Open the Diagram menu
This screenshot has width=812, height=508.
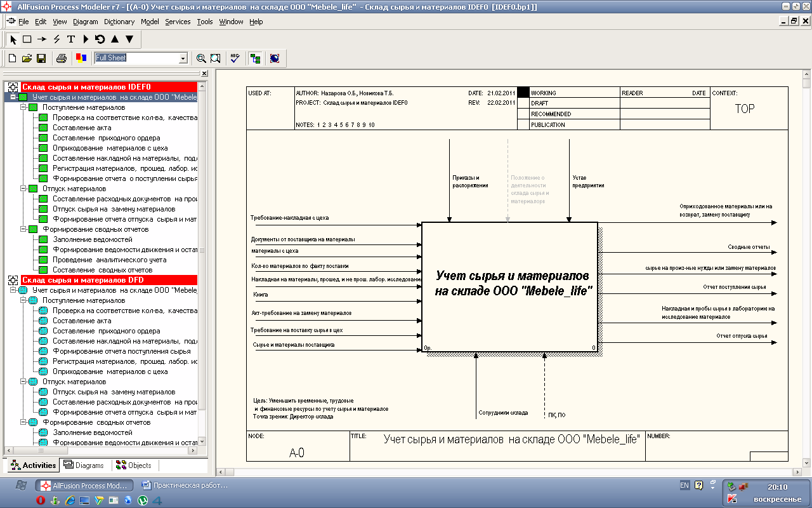(86, 22)
